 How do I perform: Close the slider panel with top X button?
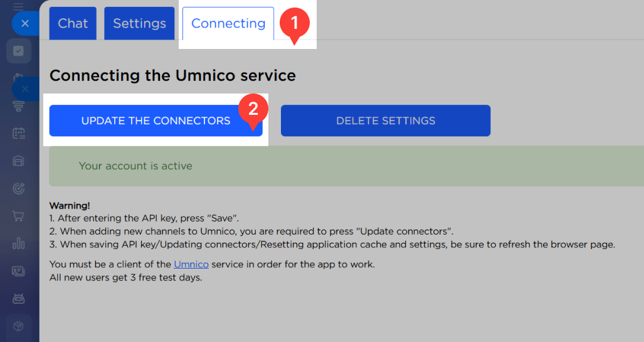[25, 23]
